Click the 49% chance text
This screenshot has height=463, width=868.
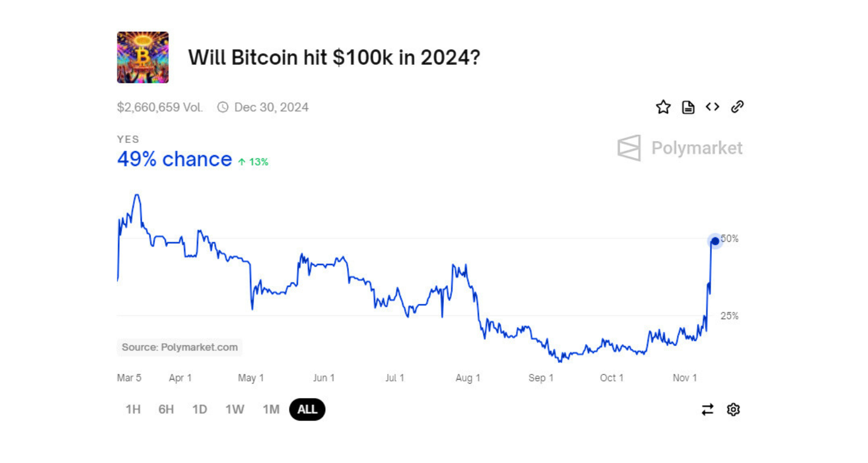point(174,159)
